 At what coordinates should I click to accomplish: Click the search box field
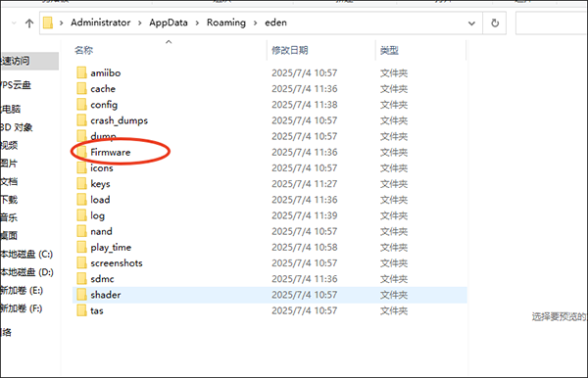552,23
